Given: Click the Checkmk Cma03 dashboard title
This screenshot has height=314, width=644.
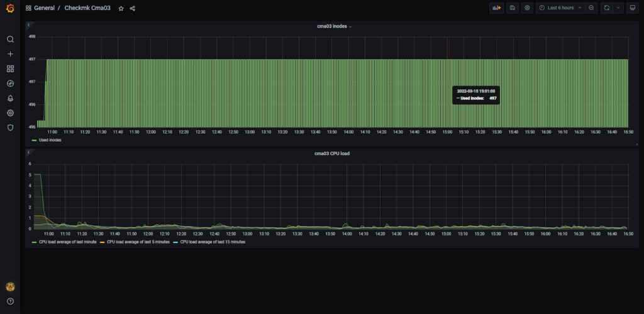Looking at the screenshot, I should click(x=87, y=8).
